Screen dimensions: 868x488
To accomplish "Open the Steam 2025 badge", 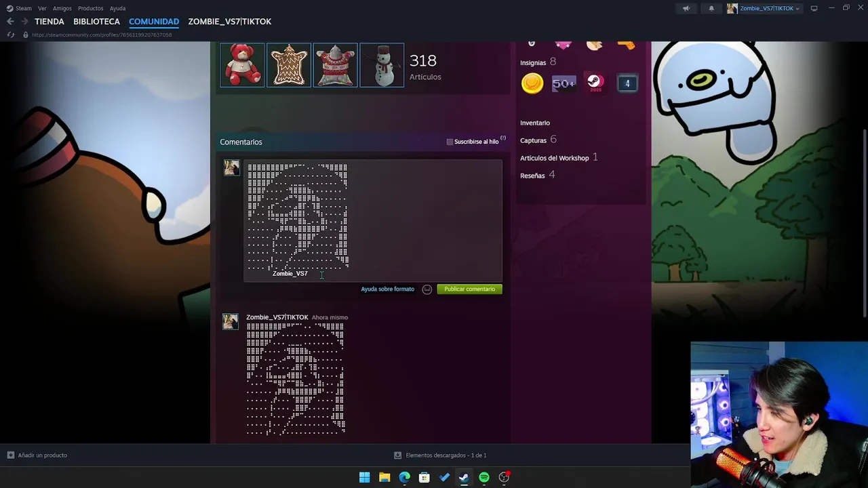I will tap(595, 83).
